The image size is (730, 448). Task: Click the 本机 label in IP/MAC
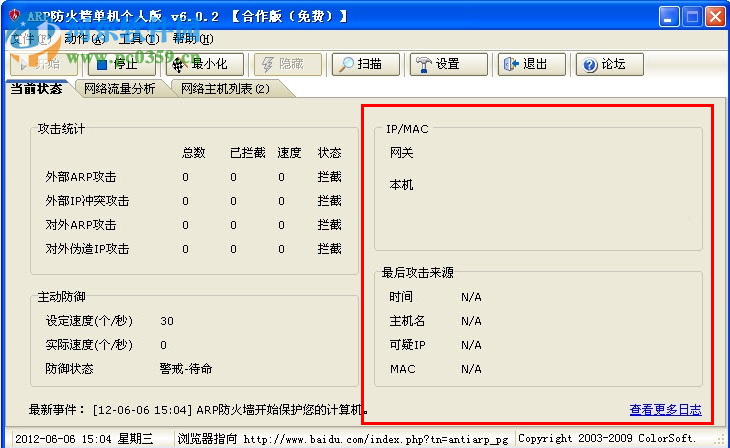click(401, 185)
